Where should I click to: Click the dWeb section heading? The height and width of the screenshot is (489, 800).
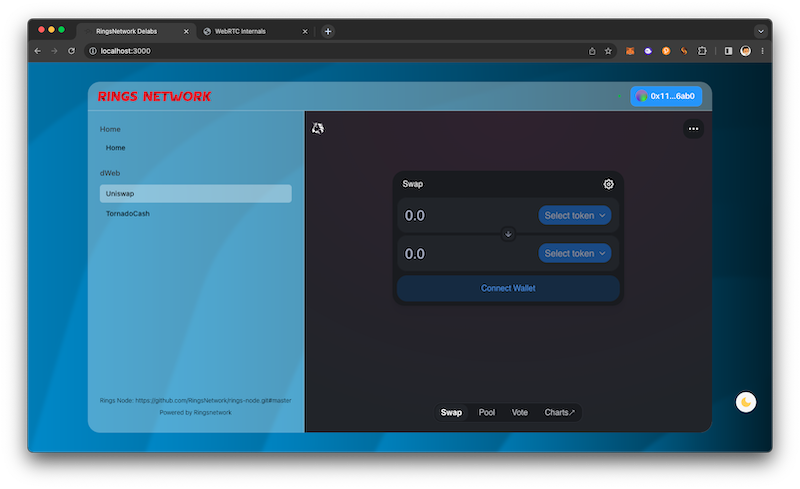coord(110,173)
